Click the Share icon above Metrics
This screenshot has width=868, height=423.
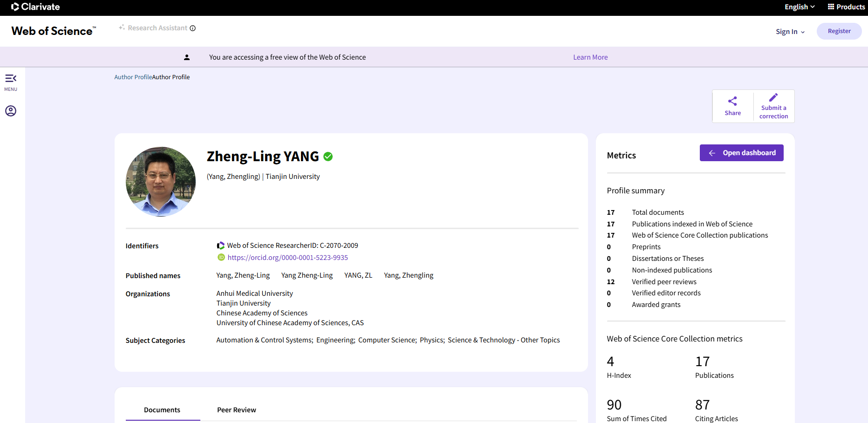(x=732, y=100)
